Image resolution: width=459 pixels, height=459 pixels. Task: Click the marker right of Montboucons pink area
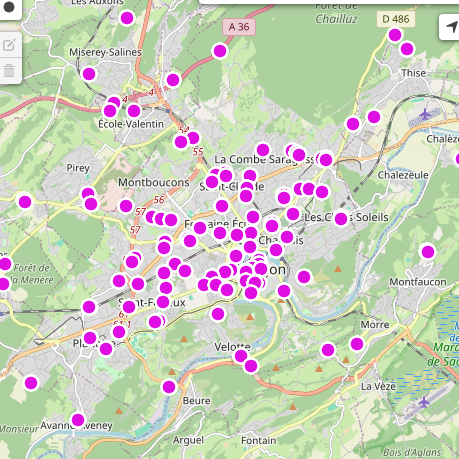coord(126,206)
